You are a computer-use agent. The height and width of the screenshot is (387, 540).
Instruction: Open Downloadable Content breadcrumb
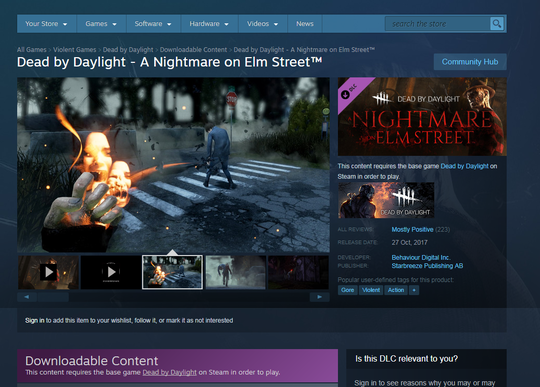coord(193,50)
